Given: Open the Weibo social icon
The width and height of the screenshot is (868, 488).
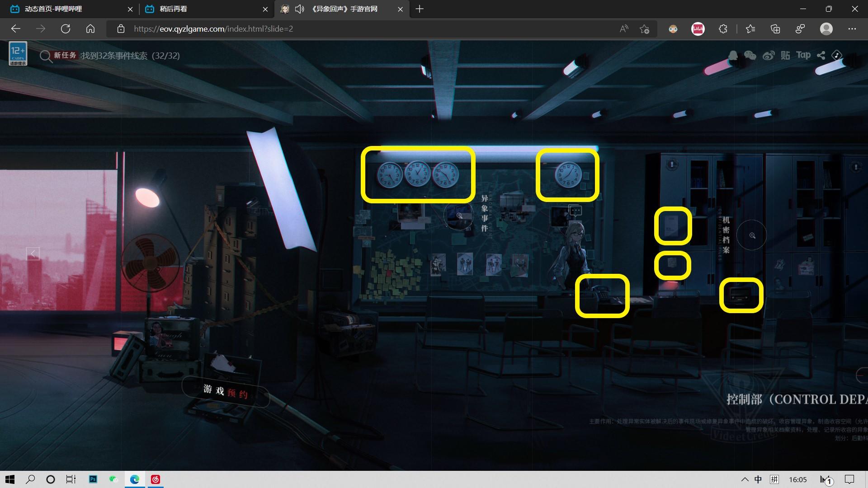Looking at the screenshot, I should (x=769, y=55).
